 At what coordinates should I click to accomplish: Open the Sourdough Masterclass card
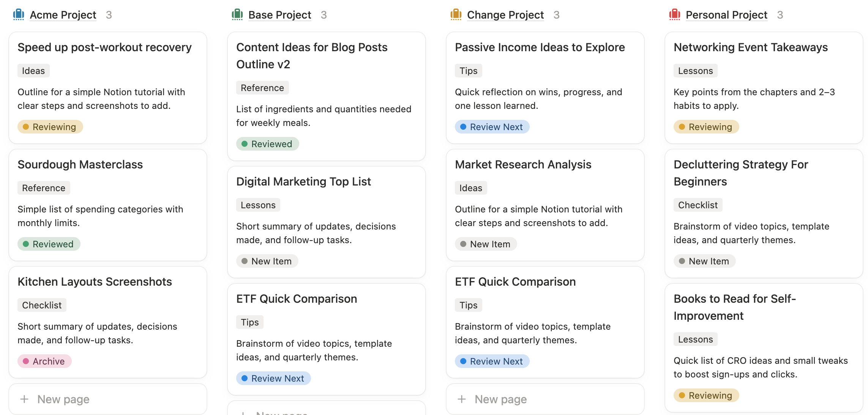click(x=80, y=164)
